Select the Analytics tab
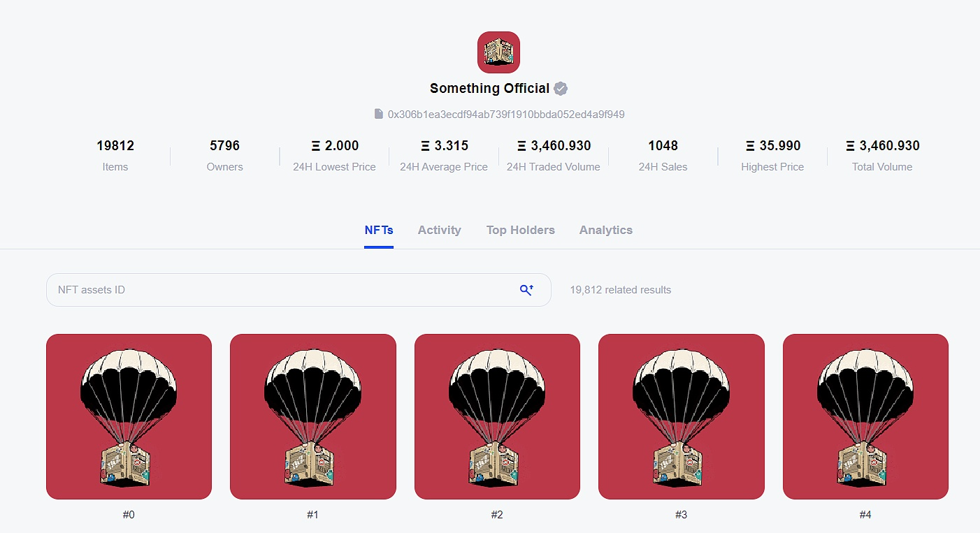The image size is (980, 533). click(x=605, y=230)
